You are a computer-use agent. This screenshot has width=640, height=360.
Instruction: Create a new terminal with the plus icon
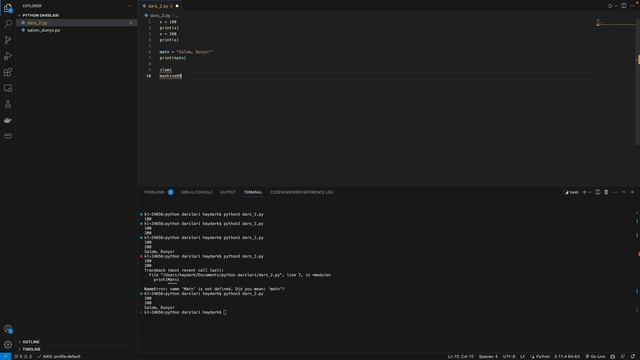tap(584, 192)
